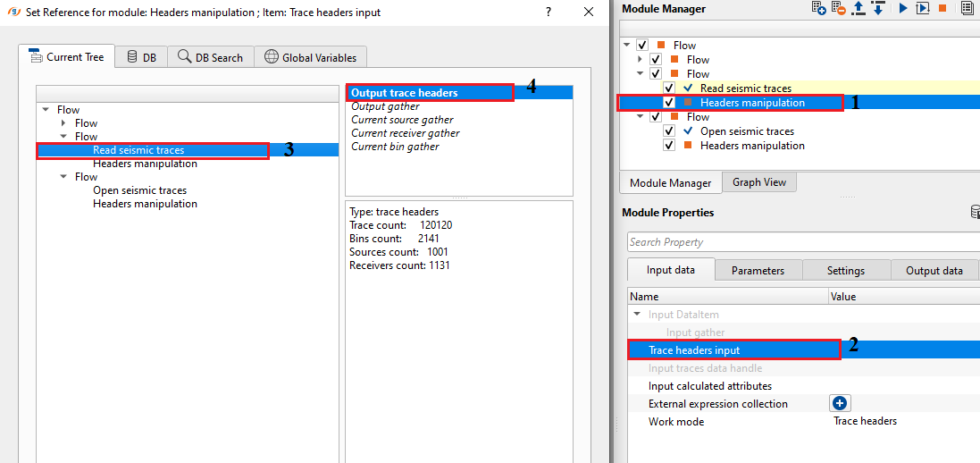Viewport: 980px width, 463px height.
Task: Expand the first child Flow in Current Tree
Action: [63, 123]
